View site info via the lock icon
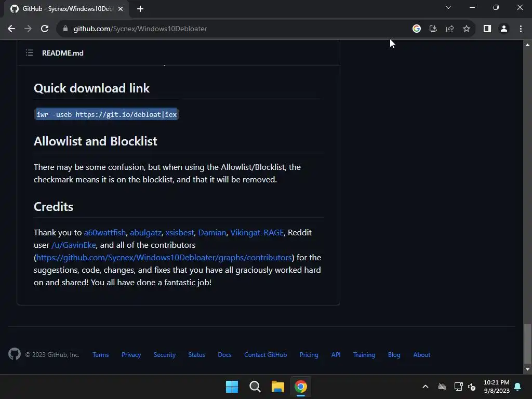Viewport: 532px width, 399px height. 65,29
